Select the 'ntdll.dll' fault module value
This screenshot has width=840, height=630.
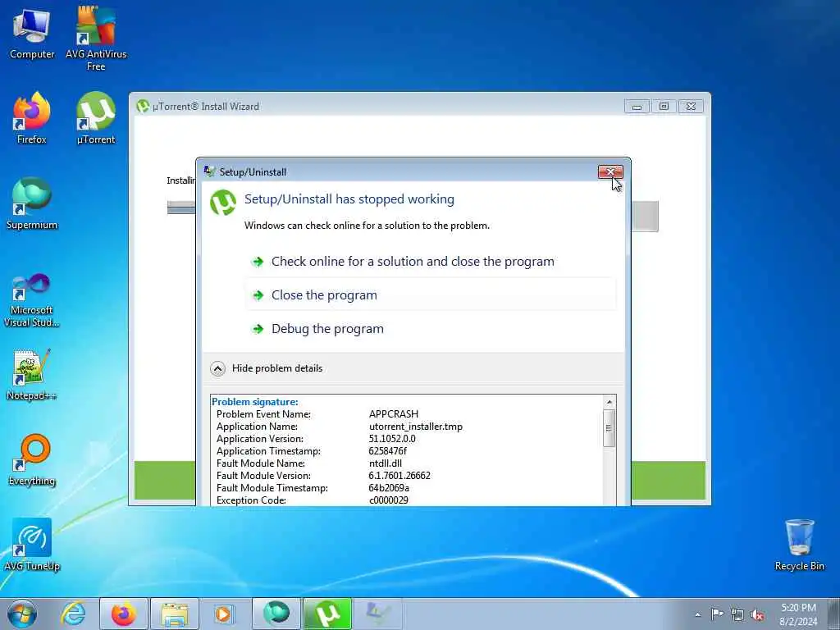386,463
